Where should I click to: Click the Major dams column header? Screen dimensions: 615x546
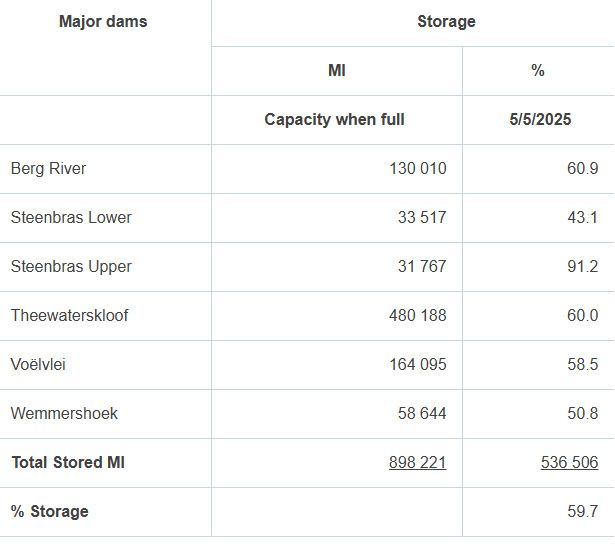tap(103, 21)
